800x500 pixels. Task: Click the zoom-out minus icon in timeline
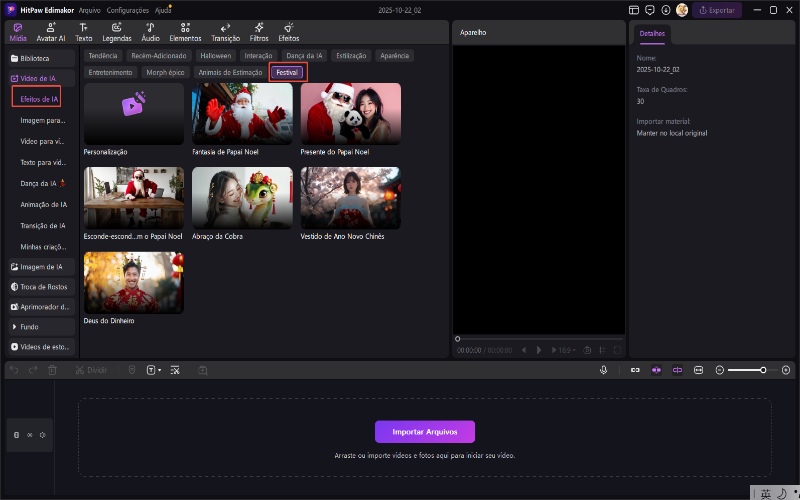[x=720, y=370]
